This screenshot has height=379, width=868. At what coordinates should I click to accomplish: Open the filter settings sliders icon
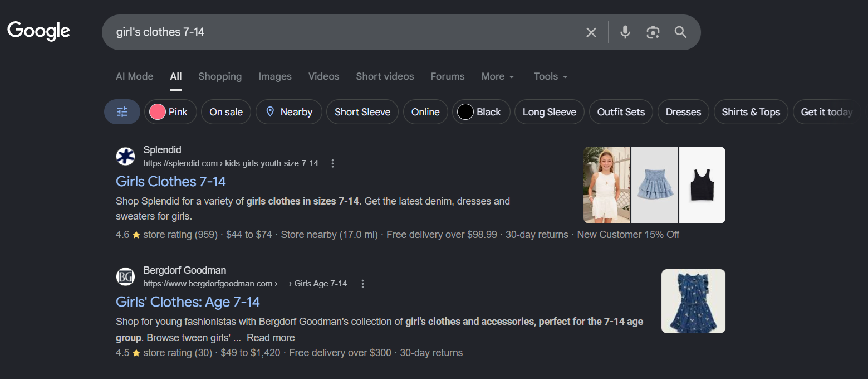click(122, 112)
